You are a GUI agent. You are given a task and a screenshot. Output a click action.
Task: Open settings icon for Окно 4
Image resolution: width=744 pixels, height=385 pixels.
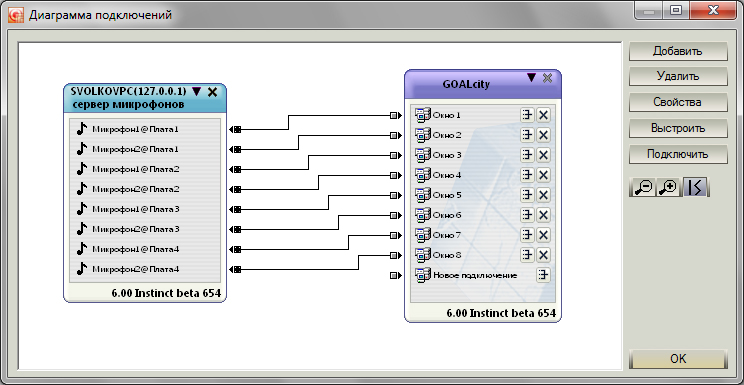point(527,175)
